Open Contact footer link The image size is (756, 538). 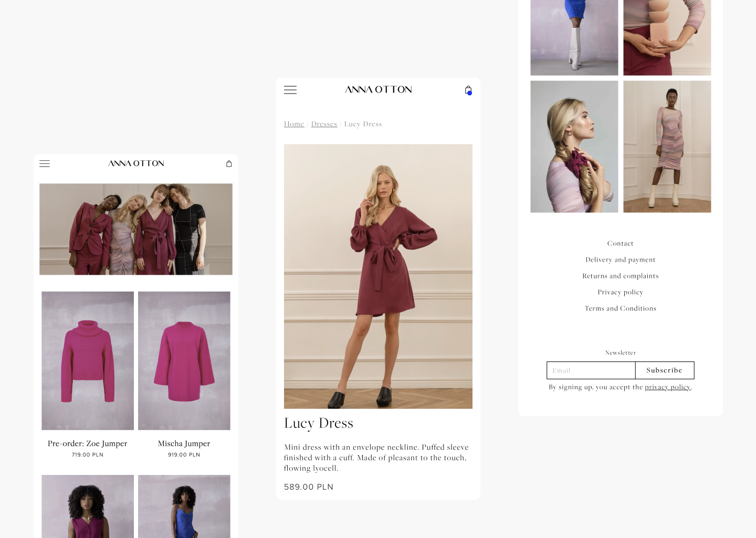621,243
